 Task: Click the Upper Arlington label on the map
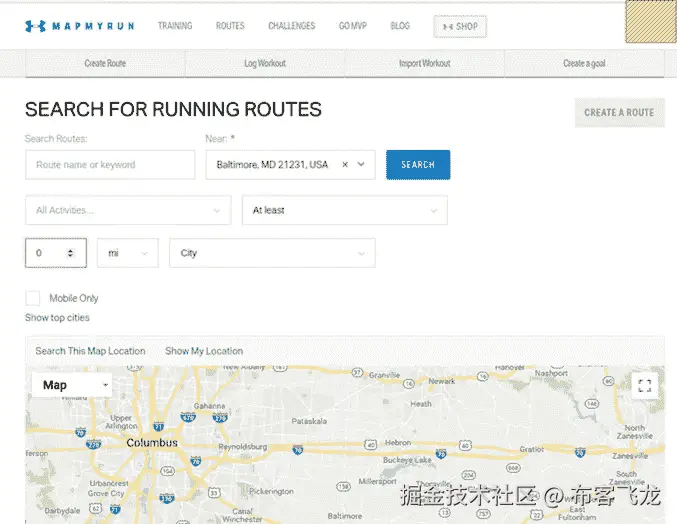coord(121,422)
